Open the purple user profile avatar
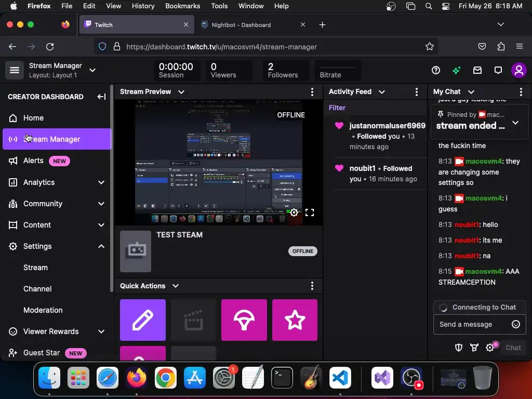This screenshot has width=532, height=399. point(519,70)
